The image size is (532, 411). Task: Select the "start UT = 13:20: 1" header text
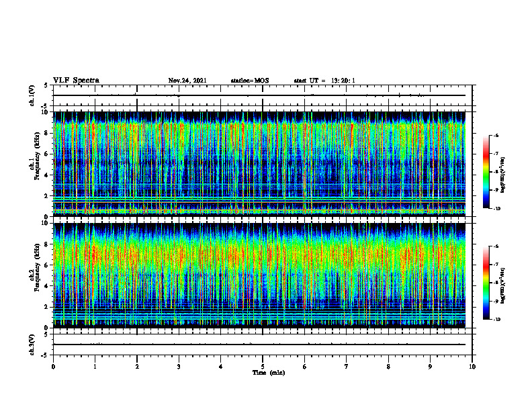(324, 81)
